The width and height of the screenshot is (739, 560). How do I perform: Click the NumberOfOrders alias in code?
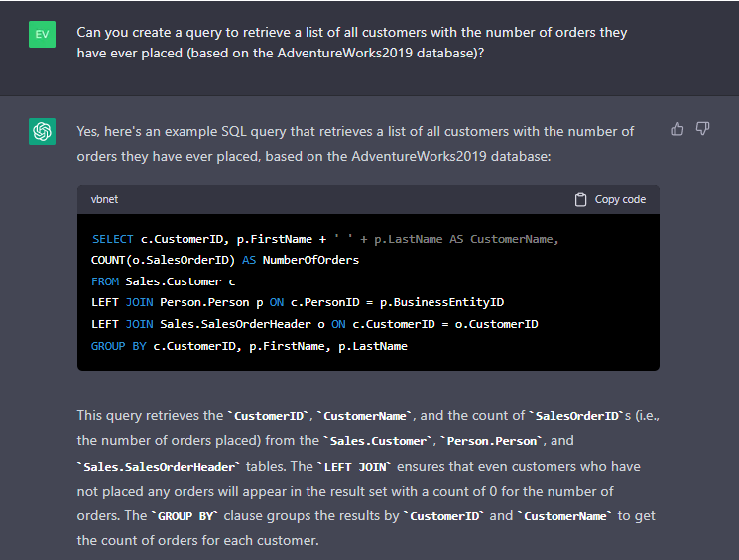click(x=310, y=260)
